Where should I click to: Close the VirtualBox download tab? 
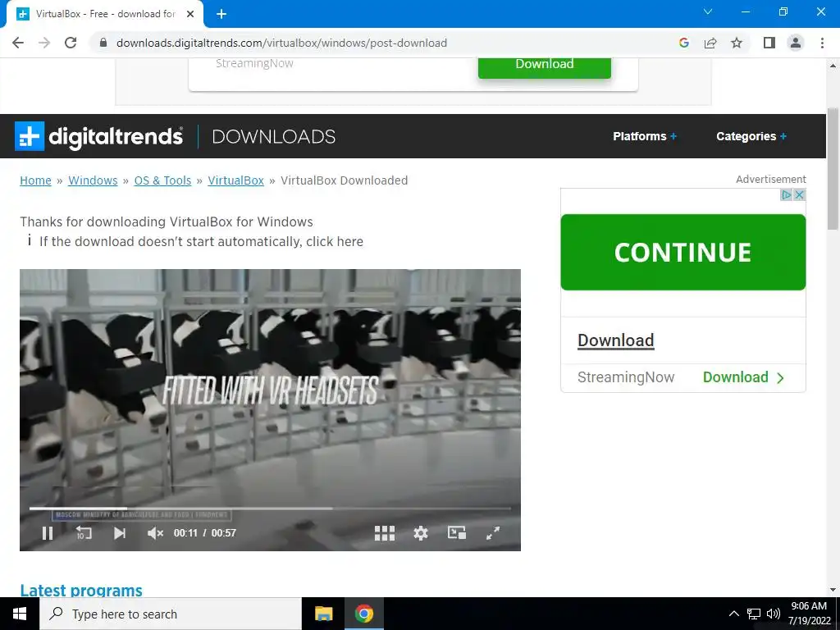click(190, 14)
